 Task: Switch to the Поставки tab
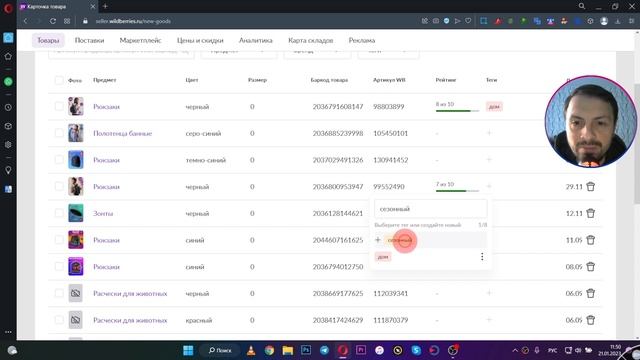tap(89, 40)
